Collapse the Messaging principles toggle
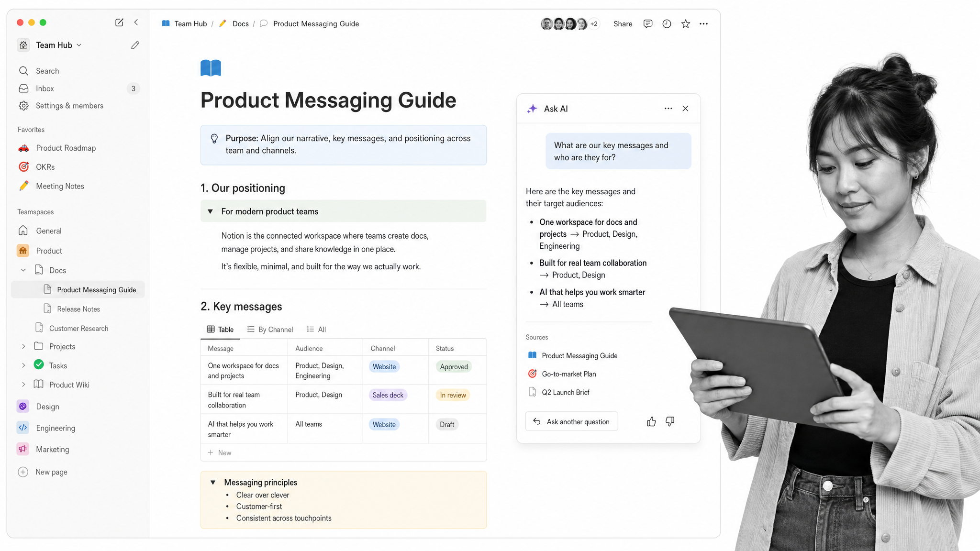Viewport: 980px width, 551px height. point(213,483)
